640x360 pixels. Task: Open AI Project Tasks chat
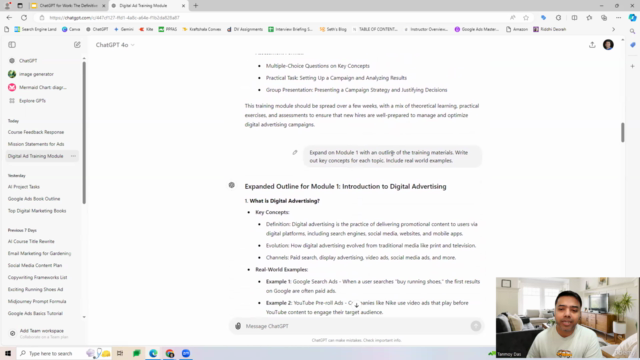[24, 187]
